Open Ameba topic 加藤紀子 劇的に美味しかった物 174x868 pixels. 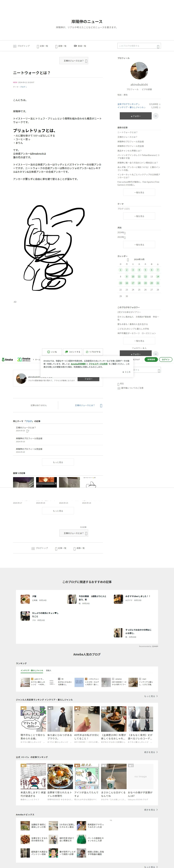click(x=34, y=826)
